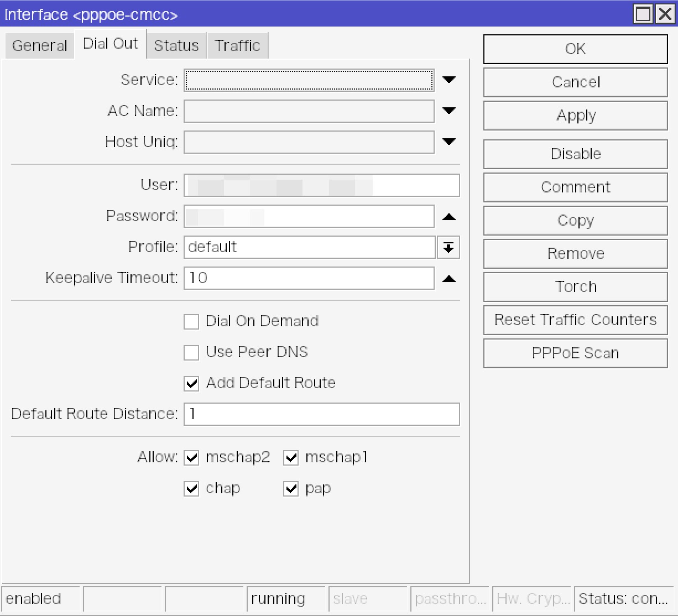Click the Default Route Distance field
678x616 pixels.
321,414
